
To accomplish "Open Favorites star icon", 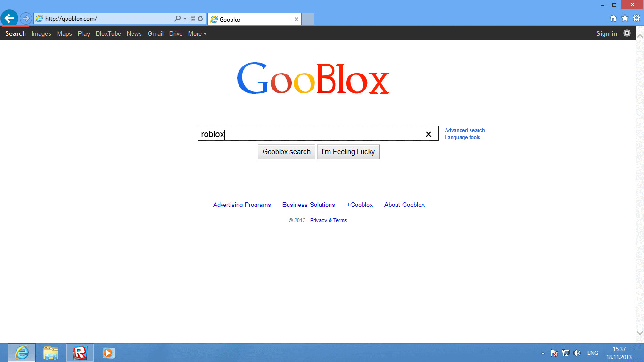I will pos(625,18).
